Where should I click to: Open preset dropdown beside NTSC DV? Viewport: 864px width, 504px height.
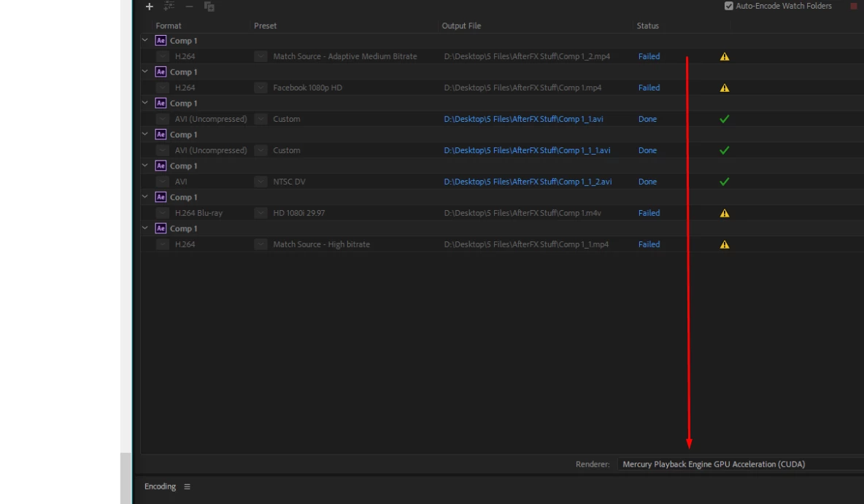261,182
